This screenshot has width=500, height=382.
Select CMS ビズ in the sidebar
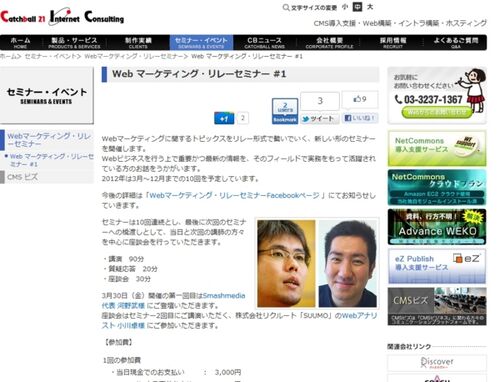[23, 177]
